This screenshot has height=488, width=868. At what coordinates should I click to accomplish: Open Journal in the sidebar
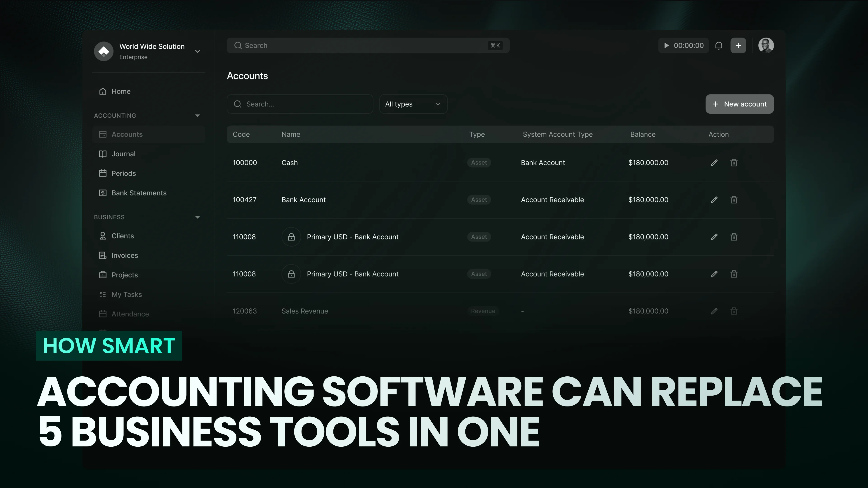149,154
